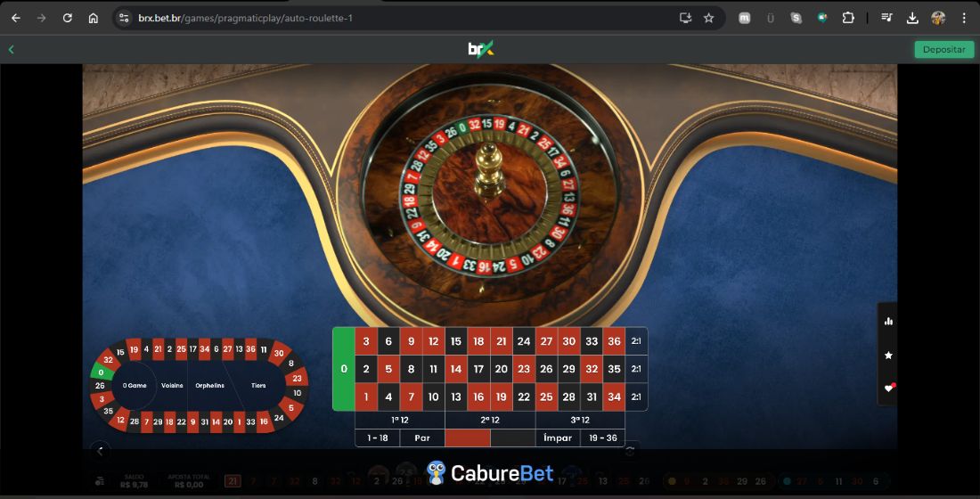980x499 pixels.
Task: Bet on the 2º 12 dozen
Action: 490,420
